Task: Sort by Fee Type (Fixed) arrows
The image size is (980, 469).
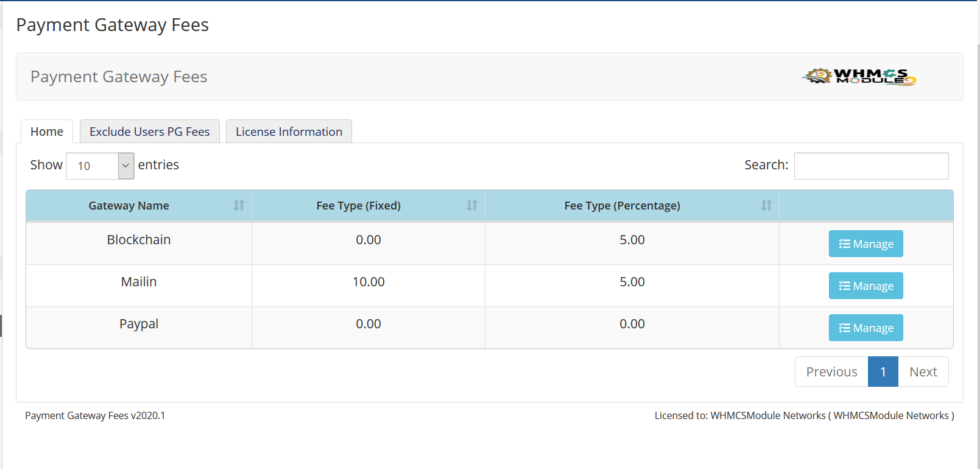Action: 472,206
